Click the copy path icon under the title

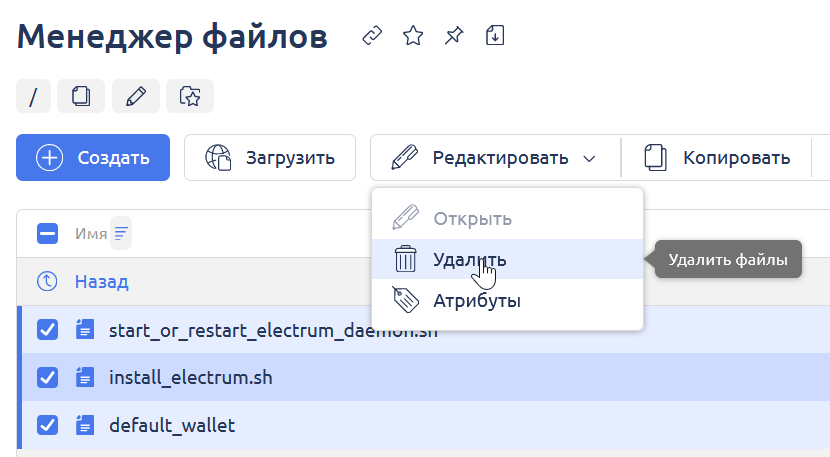(x=81, y=96)
